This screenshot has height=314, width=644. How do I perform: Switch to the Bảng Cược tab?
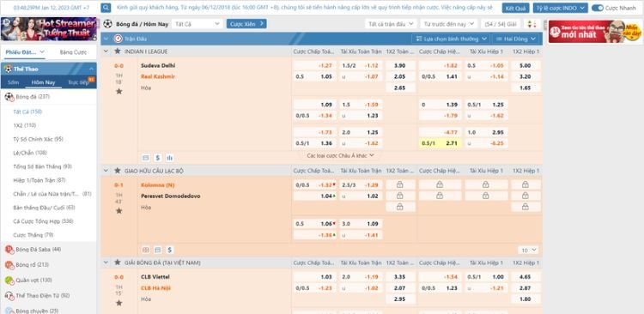tap(73, 52)
